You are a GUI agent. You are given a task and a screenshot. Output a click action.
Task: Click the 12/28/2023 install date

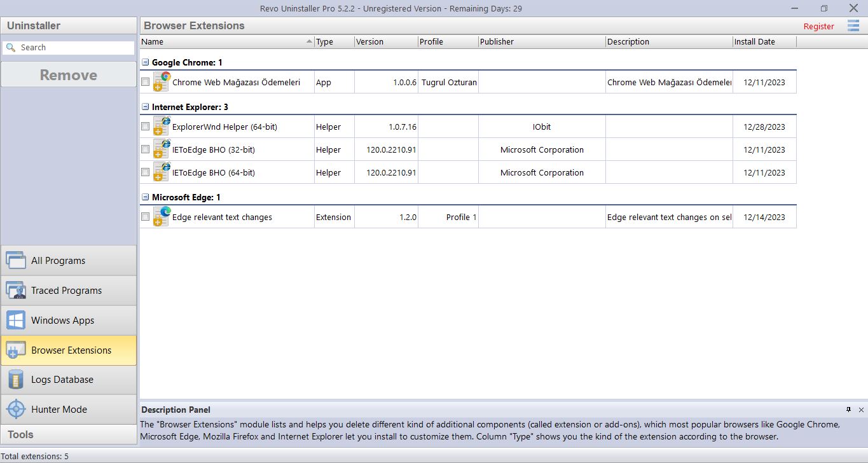764,127
